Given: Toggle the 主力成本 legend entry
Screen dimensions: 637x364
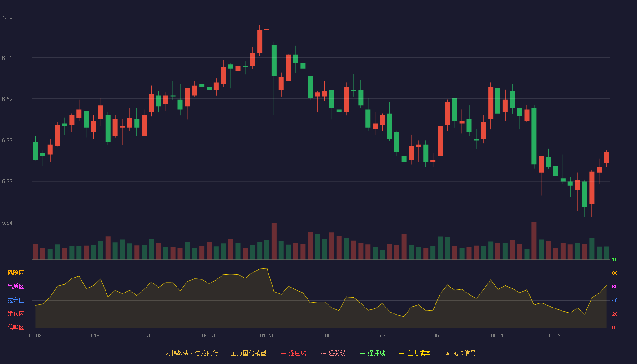Looking at the screenshot, I should 415,353.
